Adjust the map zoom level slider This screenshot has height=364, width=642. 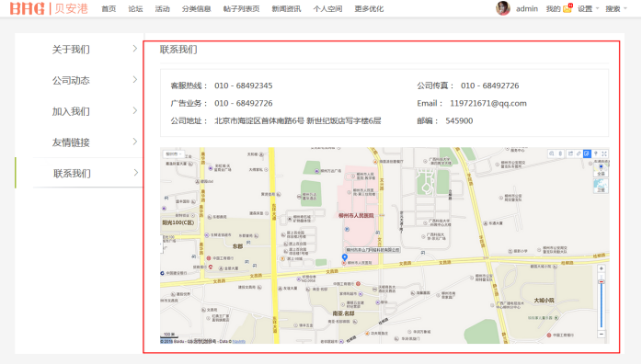[601, 282]
